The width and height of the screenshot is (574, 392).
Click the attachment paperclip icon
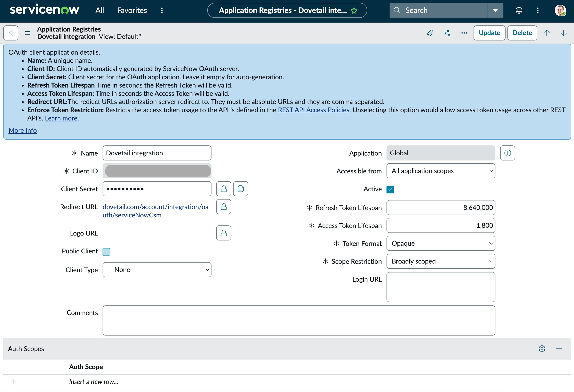pos(430,33)
